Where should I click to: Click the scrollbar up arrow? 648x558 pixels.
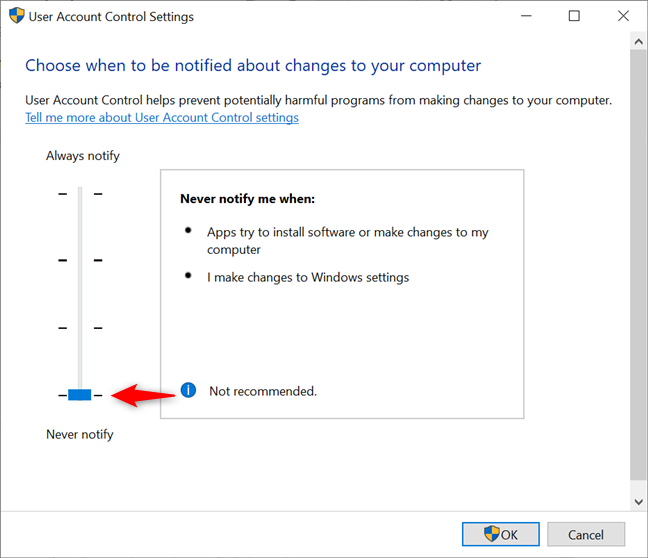(638, 41)
